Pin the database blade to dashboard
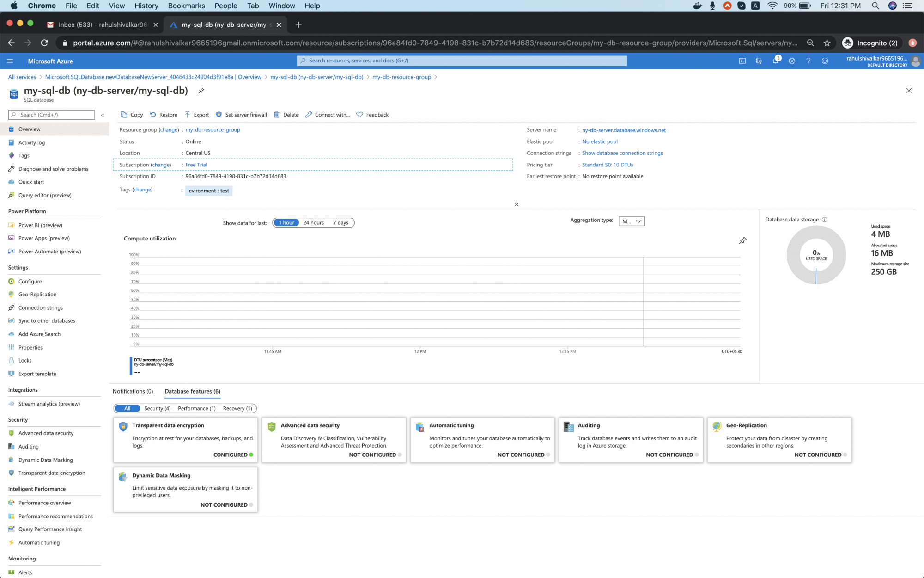This screenshot has height=578, width=924. pos(201,91)
